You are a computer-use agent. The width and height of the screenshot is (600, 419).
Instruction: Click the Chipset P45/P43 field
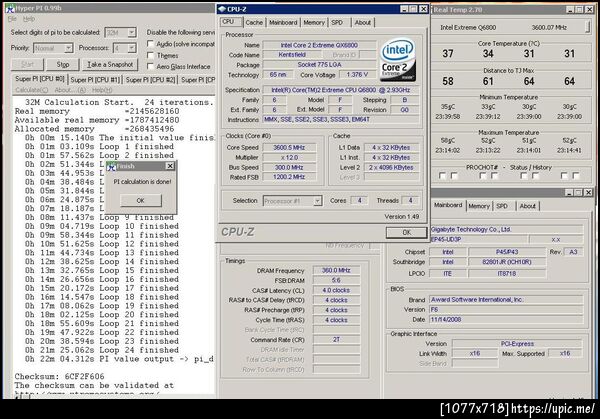(507, 252)
